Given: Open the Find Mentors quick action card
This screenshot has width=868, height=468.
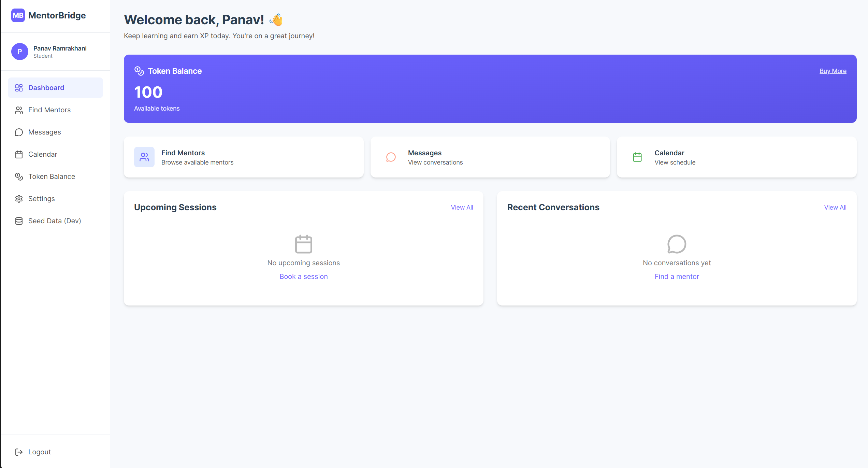Looking at the screenshot, I should (244, 157).
